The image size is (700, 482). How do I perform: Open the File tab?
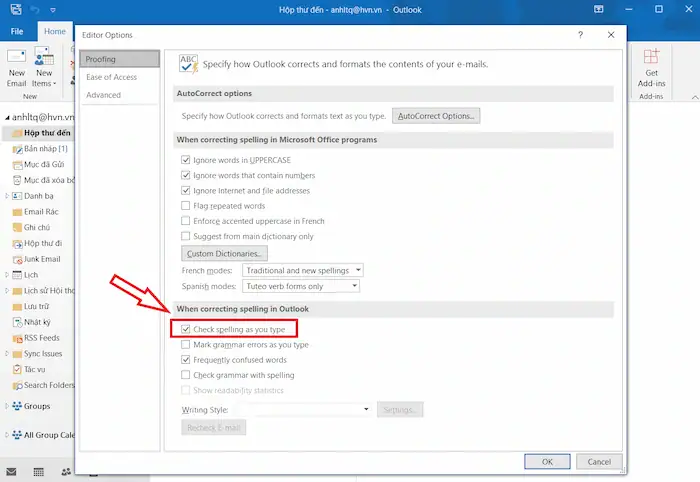point(17,31)
